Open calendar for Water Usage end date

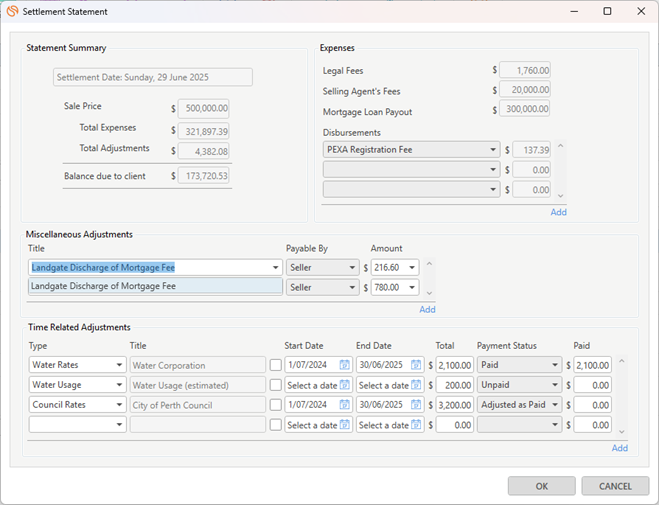[416, 385]
